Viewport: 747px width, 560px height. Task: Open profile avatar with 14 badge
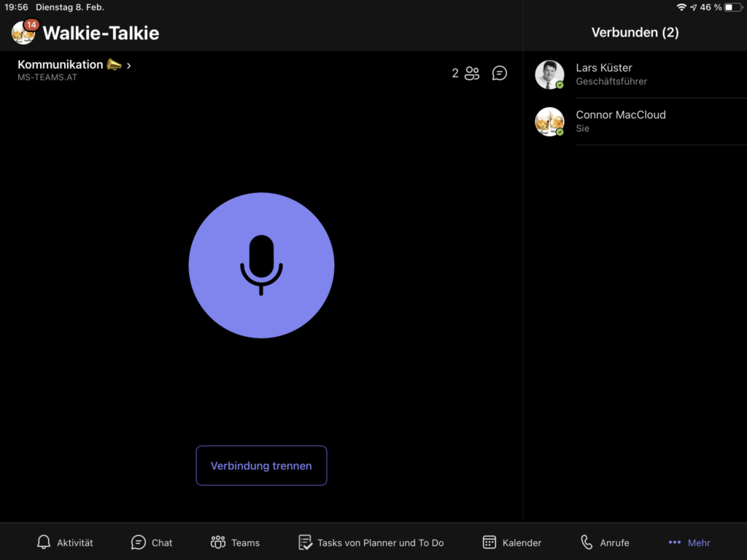coord(24,32)
